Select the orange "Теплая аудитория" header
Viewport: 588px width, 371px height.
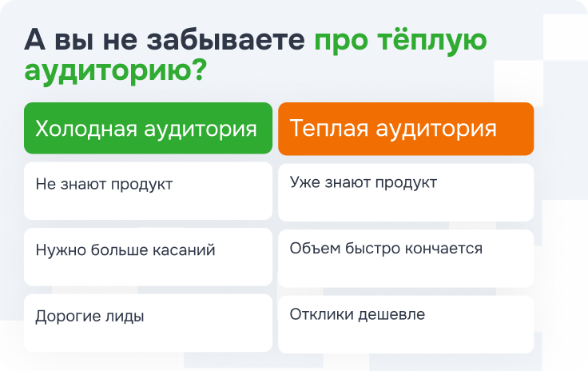click(x=406, y=129)
